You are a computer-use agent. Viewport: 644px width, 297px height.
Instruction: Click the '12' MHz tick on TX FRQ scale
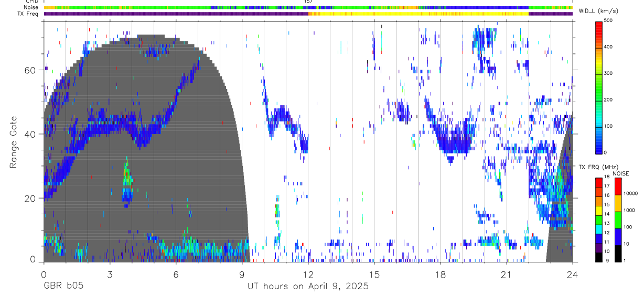(x=607, y=233)
